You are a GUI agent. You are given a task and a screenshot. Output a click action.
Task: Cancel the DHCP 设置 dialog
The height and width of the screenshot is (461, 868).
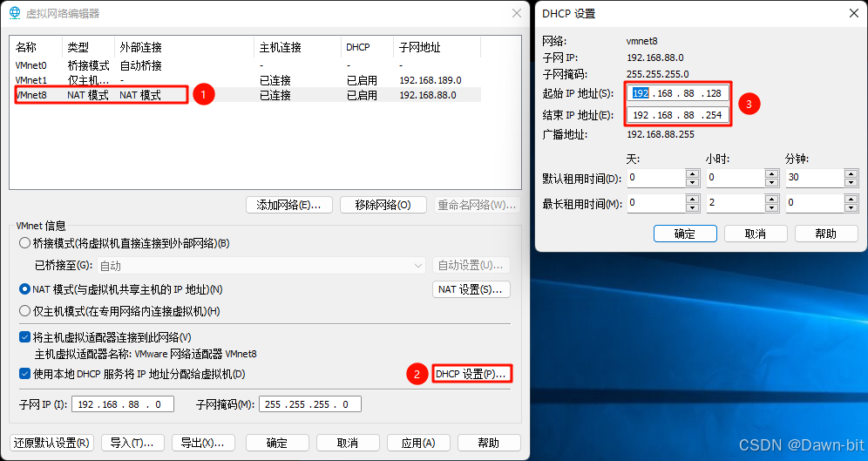756,234
